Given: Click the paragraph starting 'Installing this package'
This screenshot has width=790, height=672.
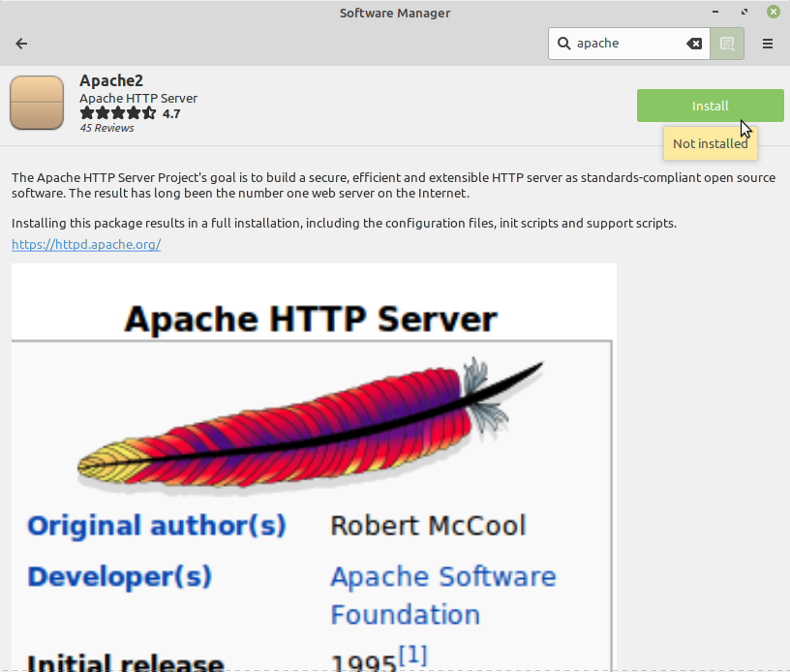Looking at the screenshot, I should (344, 223).
